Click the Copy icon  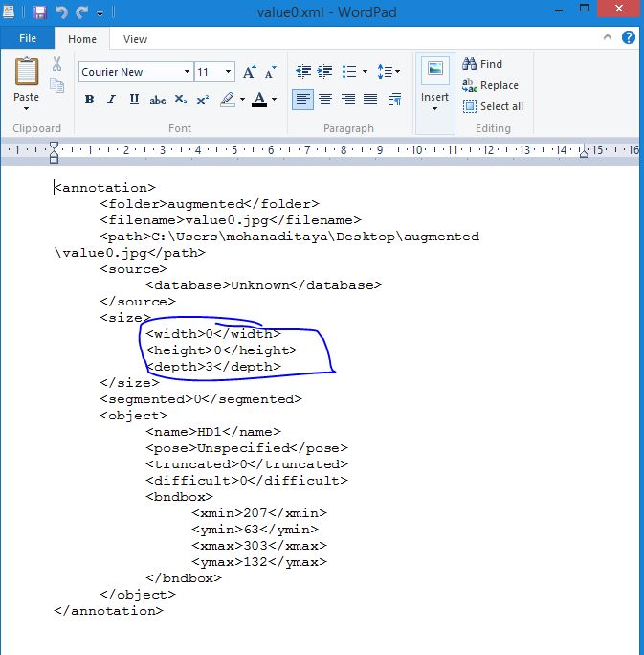(x=56, y=85)
